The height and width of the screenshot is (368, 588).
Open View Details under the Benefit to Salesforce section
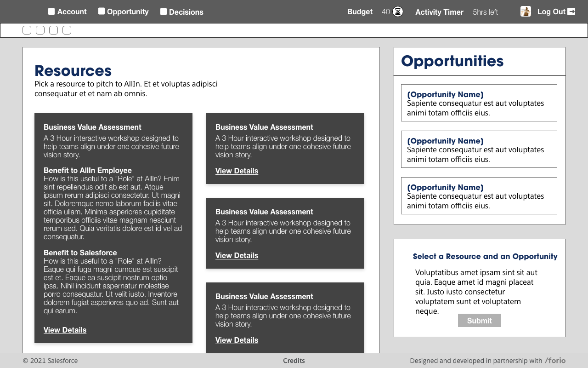pos(65,330)
